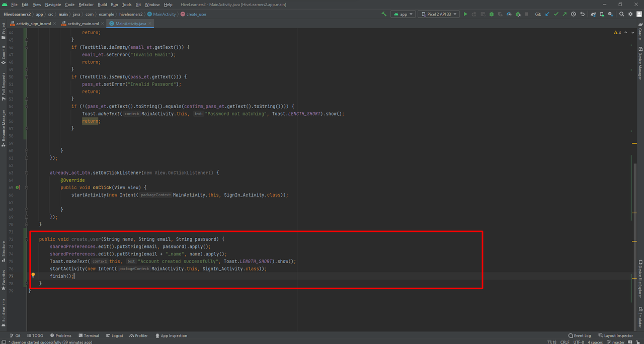Image resolution: width=644 pixels, height=344 pixels.
Task: Click hivelearners2 in the navigation breadcrumb
Action: click(131, 14)
